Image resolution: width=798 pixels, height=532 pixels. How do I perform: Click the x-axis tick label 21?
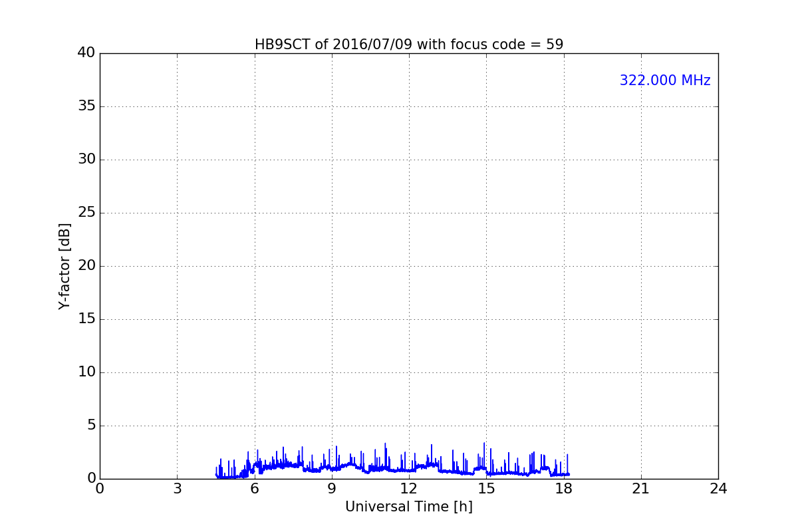641,489
